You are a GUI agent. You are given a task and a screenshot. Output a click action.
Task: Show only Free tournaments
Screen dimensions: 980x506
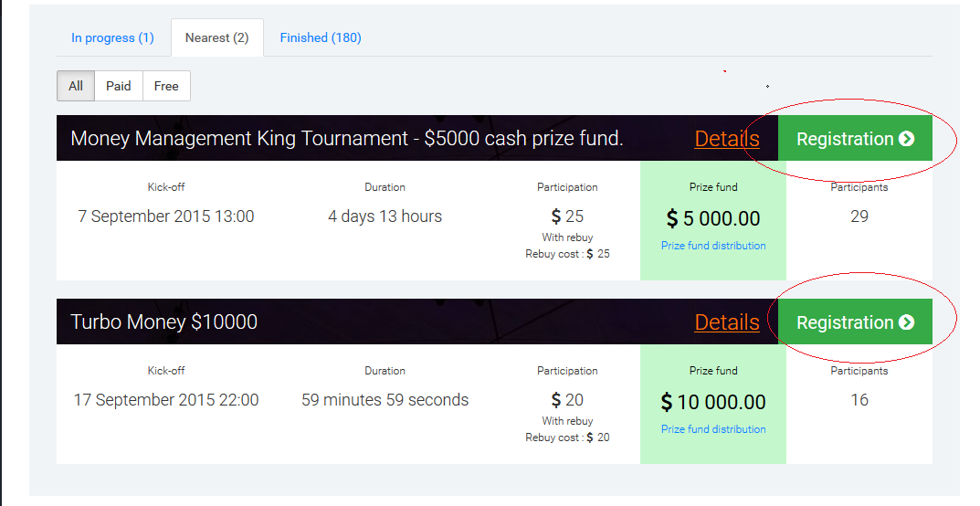[x=166, y=86]
